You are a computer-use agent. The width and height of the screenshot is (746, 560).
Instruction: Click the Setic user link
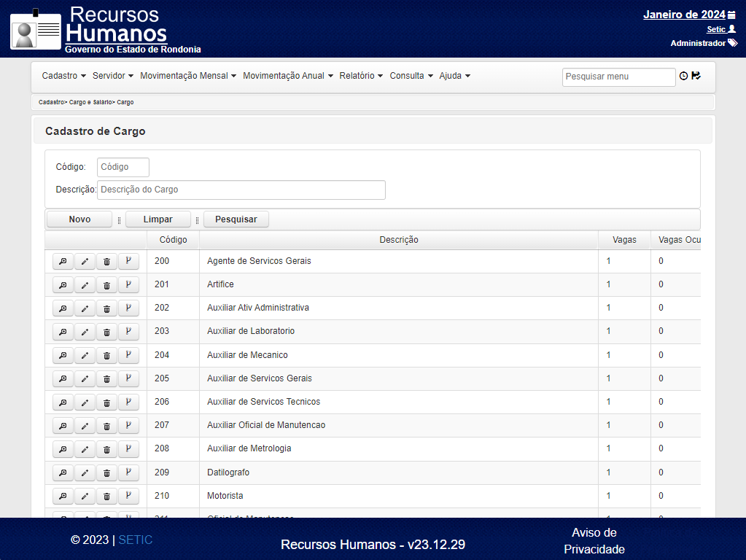click(x=716, y=29)
